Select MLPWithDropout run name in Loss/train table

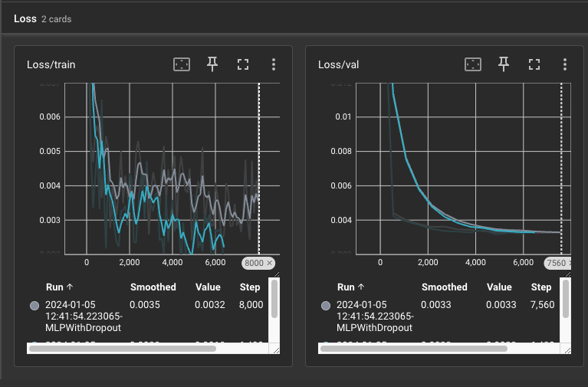tap(84, 316)
